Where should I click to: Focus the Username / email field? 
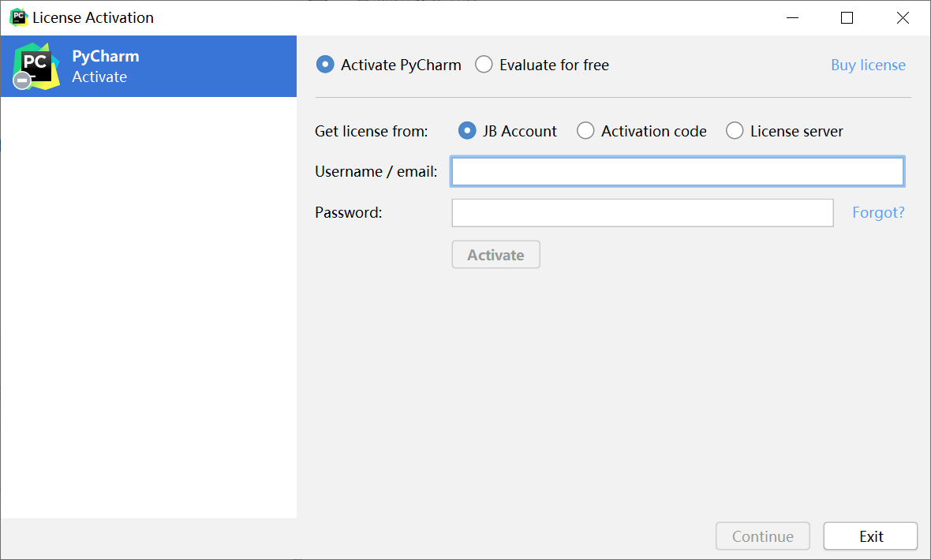coord(678,172)
